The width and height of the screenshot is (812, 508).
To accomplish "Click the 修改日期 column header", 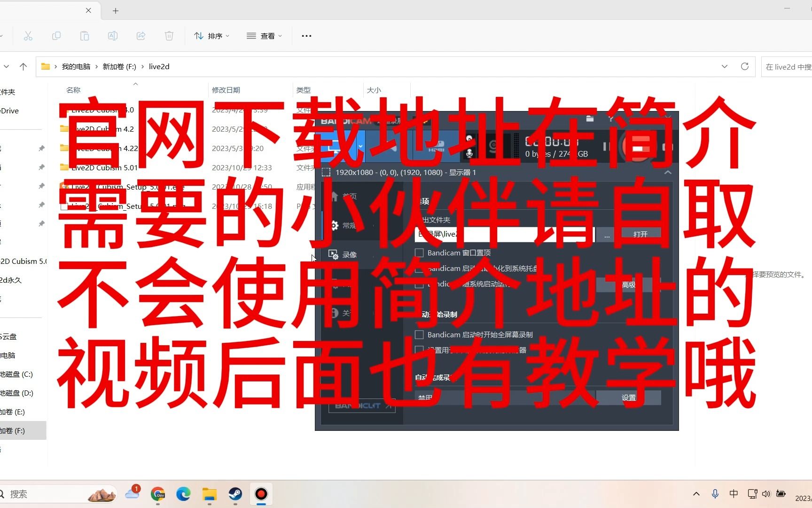I will coord(226,90).
